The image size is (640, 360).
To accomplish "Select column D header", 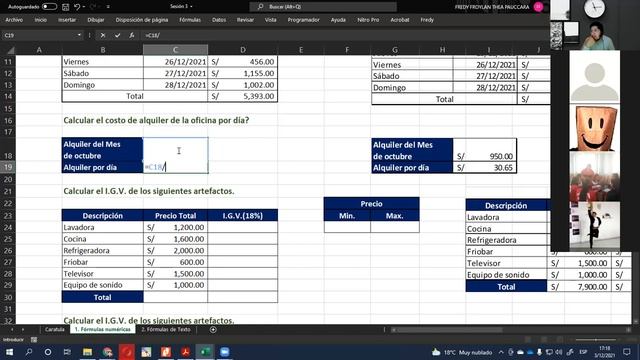I will pos(243,50).
